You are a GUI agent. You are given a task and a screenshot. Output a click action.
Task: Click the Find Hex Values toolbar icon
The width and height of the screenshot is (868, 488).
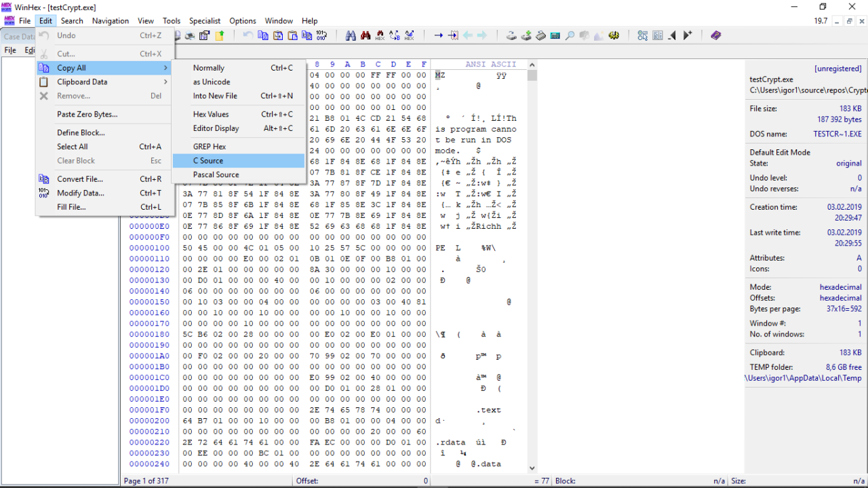coord(380,36)
